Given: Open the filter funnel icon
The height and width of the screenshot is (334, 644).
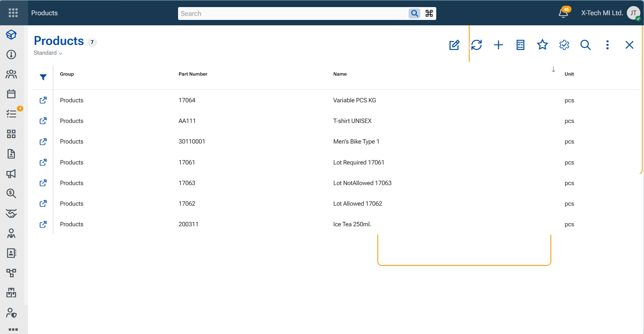Looking at the screenshot, I should pyautogui.click(x=43, y=77).
